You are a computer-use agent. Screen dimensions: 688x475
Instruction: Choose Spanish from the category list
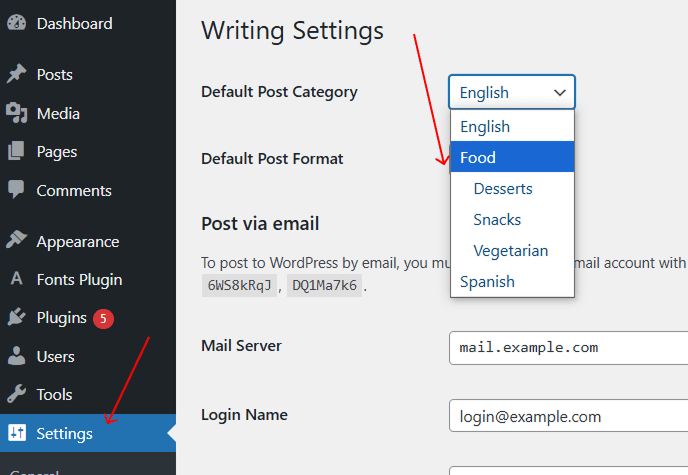[x=512, y=281]
